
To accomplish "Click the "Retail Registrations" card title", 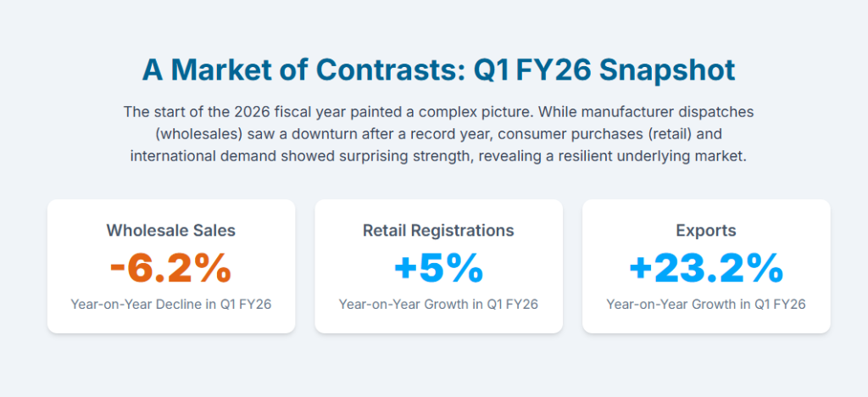I will pos(438,230).
